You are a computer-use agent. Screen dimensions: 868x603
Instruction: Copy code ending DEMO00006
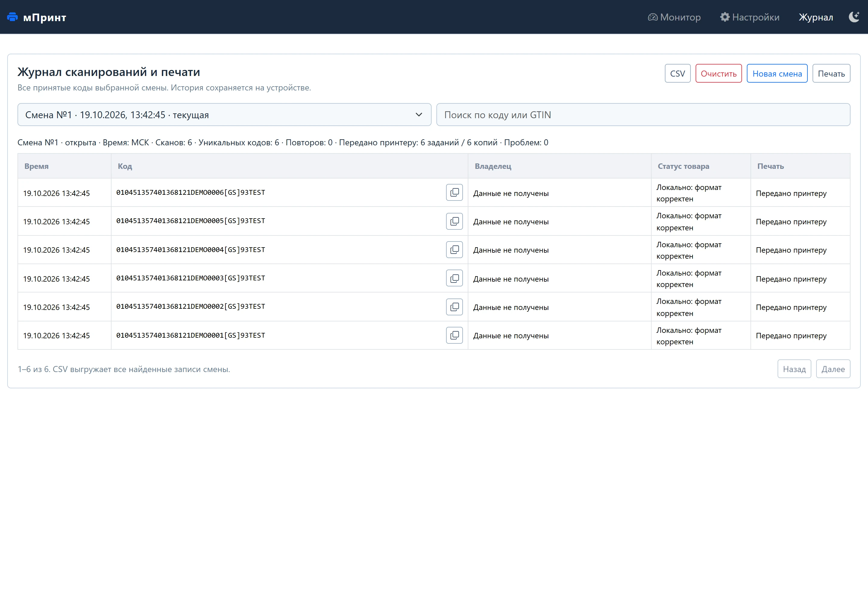coord(454,193)
